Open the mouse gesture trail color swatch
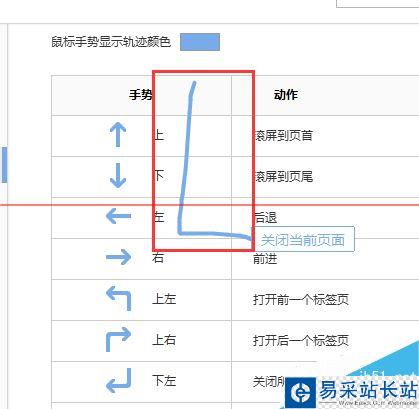419x409 pixels. click(200, 42)
